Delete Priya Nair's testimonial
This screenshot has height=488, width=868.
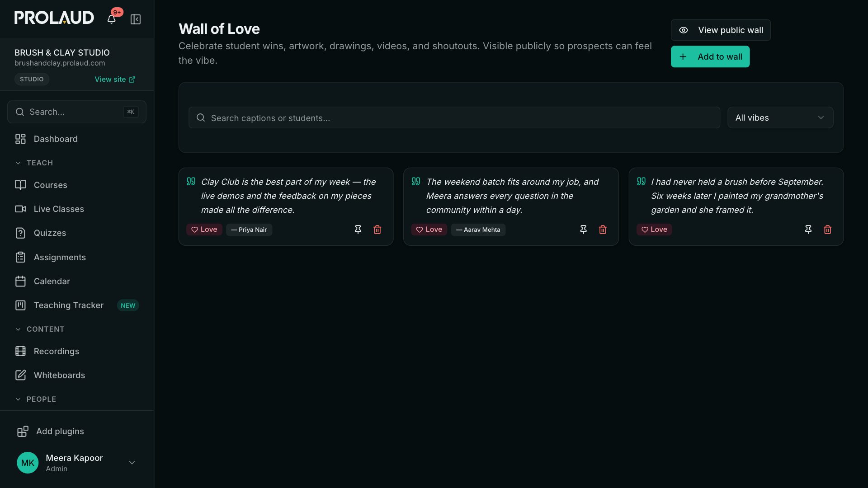[377, 230]
